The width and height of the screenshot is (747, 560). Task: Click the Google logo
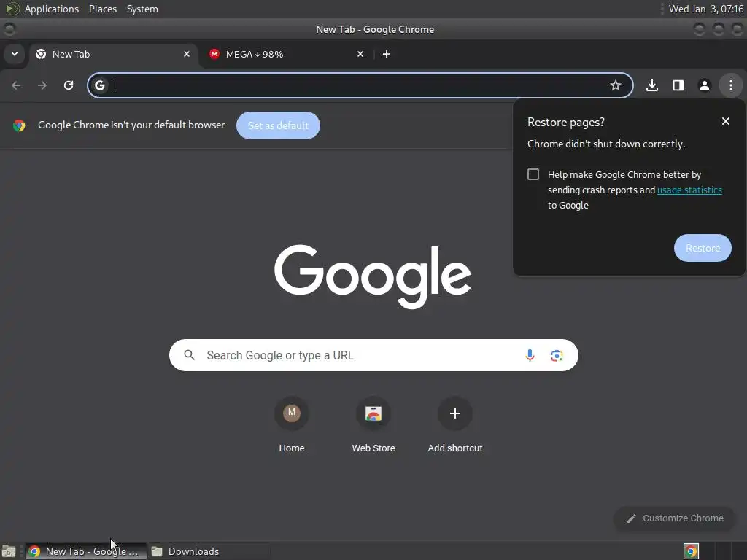373,276
